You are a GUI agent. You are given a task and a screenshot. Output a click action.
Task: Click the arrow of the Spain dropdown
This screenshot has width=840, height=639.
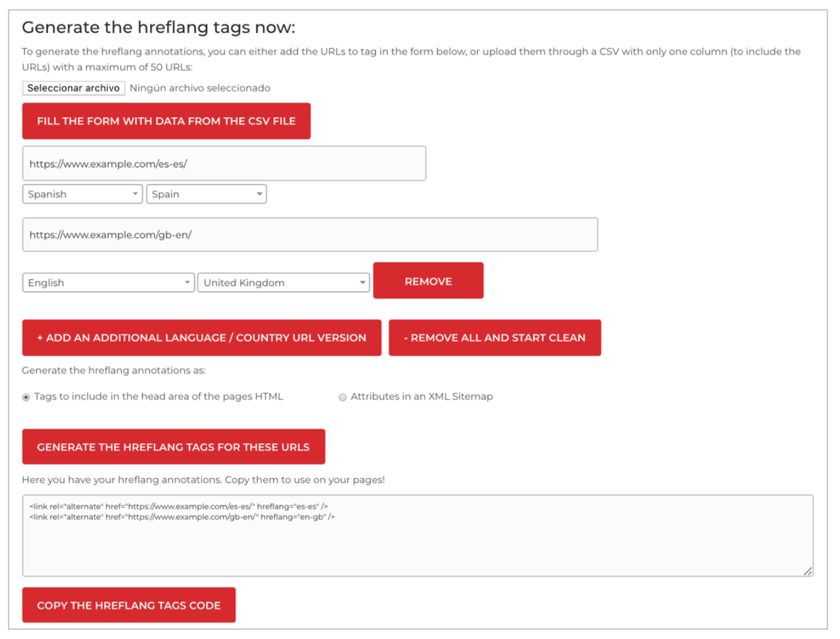259,194
